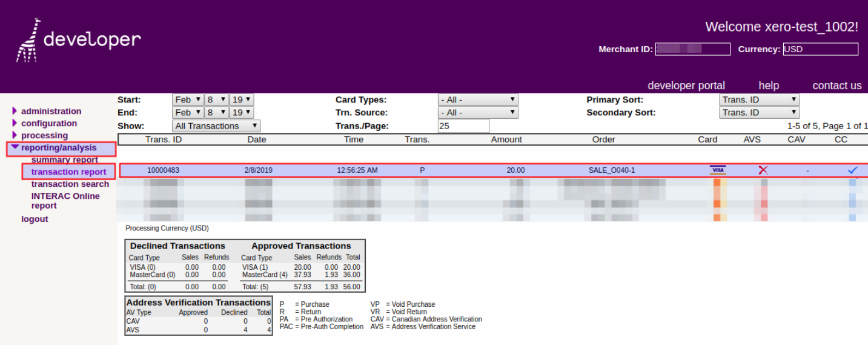Open the transaction search page
This screenshot has height=345, width=868.
click(x=70, y=184)
